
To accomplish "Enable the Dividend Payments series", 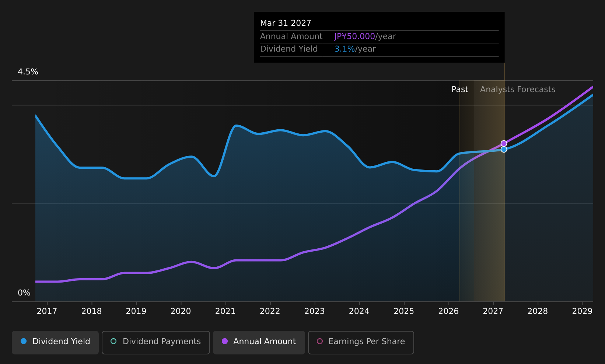I will (x=156, y=342).
